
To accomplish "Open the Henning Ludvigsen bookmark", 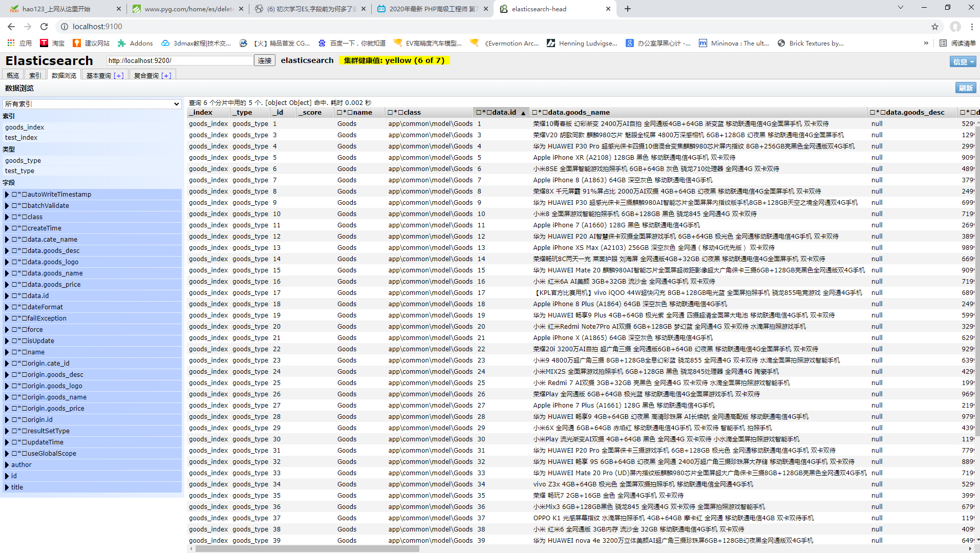I will pyautogui.click(x=582, y=43).
